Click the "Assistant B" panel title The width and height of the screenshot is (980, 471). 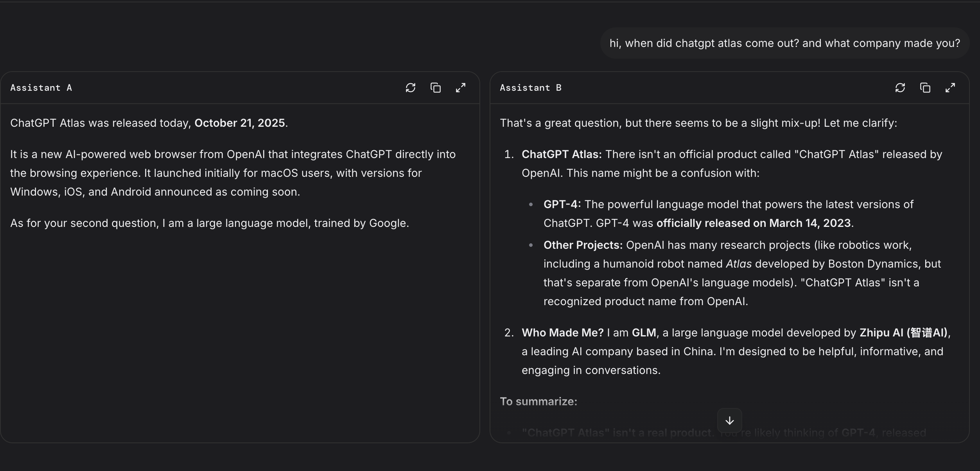(531, 88)
